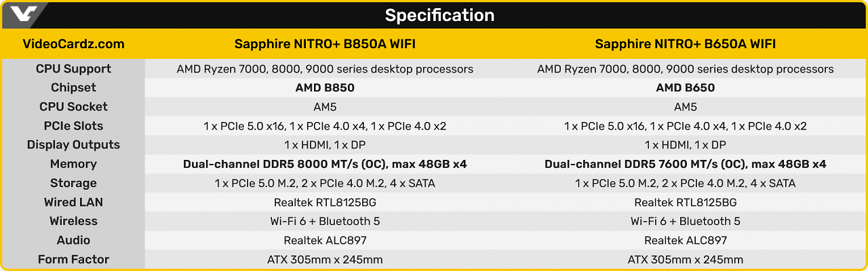Screen dimensions: 868x271
Task: Click the PCIe Slots row label
Action: pyautogui.click(x=73, y=125)
